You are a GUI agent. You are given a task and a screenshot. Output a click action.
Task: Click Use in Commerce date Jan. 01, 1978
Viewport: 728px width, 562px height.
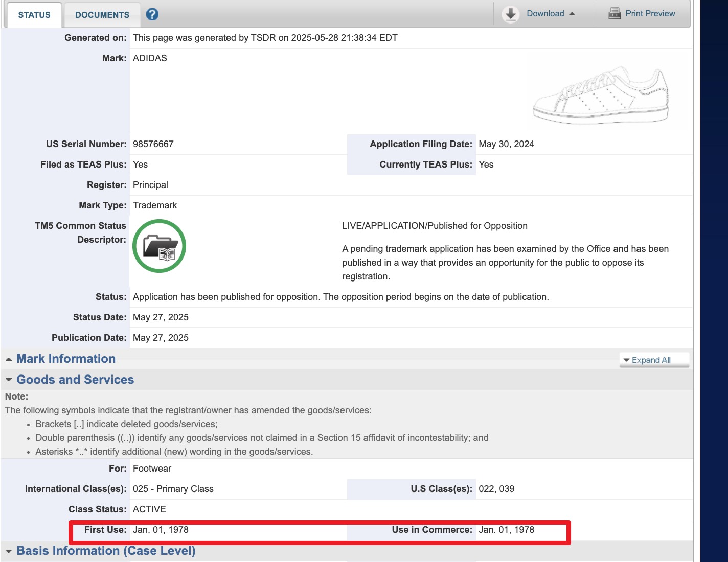coord(506,530)
